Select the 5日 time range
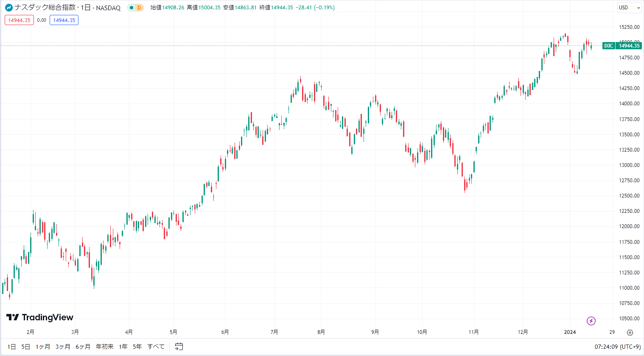This screenshot has height=356, width=644. pyautogui.click(x=26, y=347)
